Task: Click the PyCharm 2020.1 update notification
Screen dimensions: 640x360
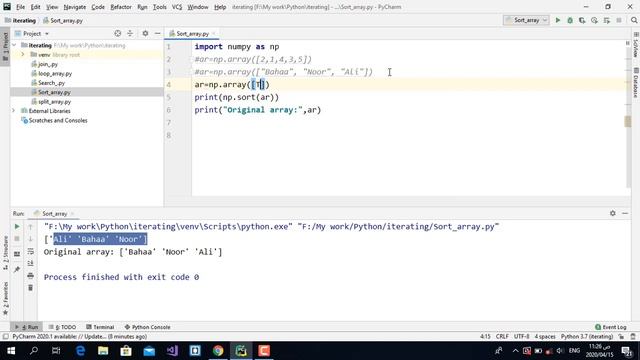Action: point(79,336)
